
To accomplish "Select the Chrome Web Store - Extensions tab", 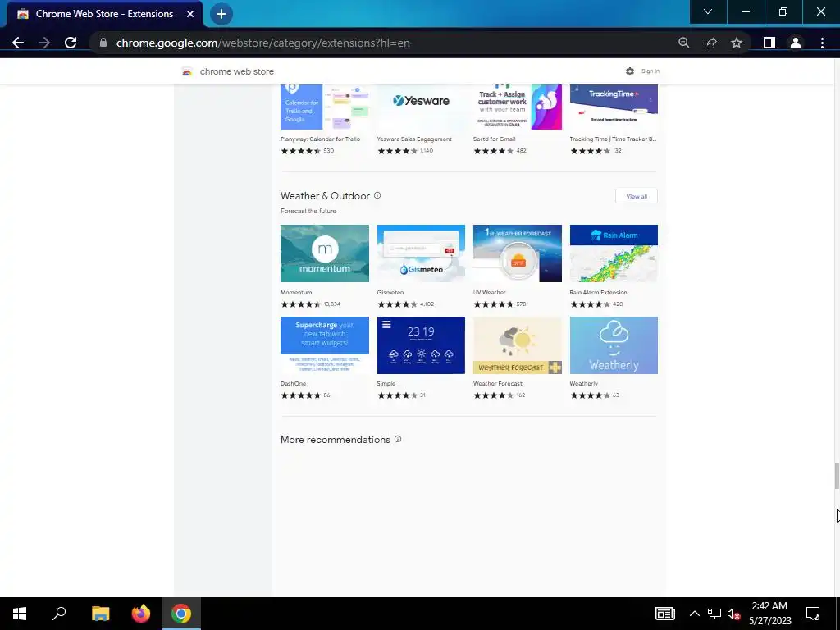I will point(105,14).
